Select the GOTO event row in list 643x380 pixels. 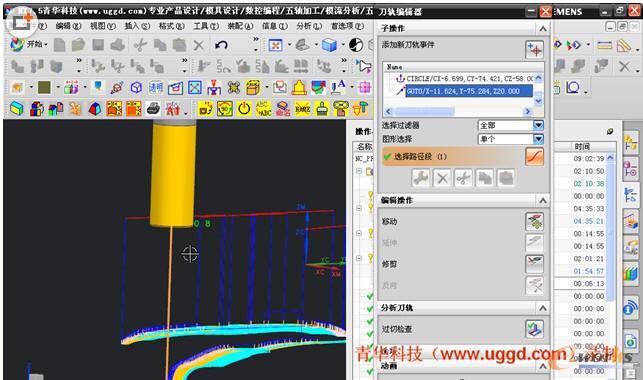(469, 91)
